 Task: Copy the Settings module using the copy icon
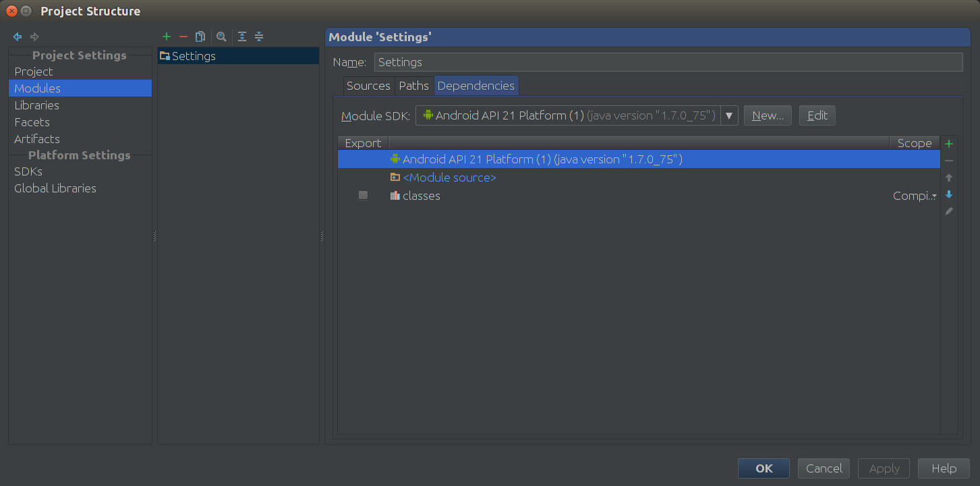point(200,36)
